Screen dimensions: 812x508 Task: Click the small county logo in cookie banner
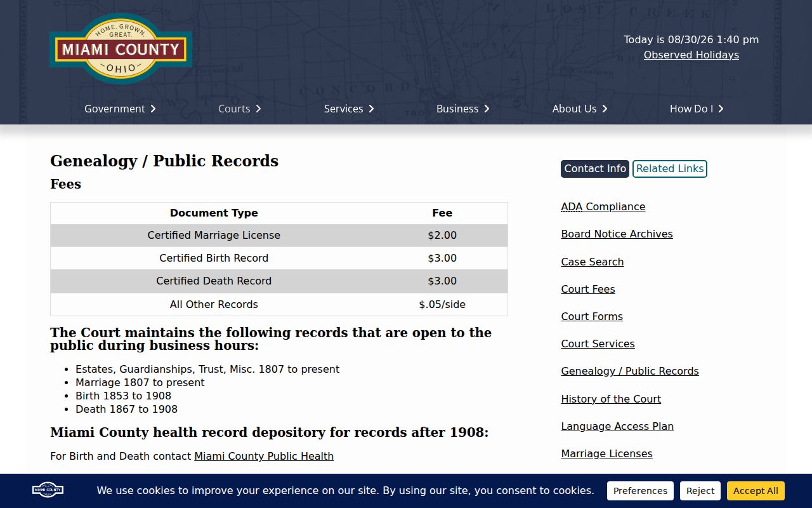[x=48, y=490]
